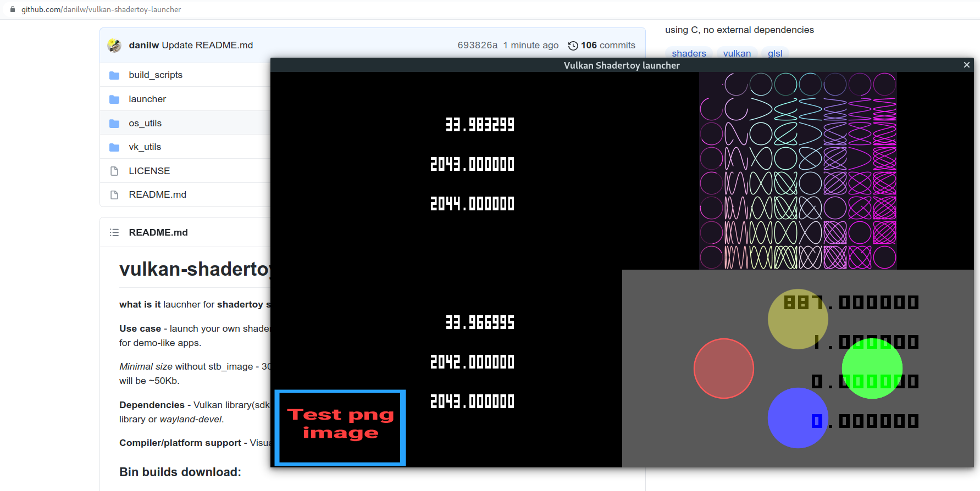Click the glsl topic tag
Screen dimensions: 980x491
[775, 53]
